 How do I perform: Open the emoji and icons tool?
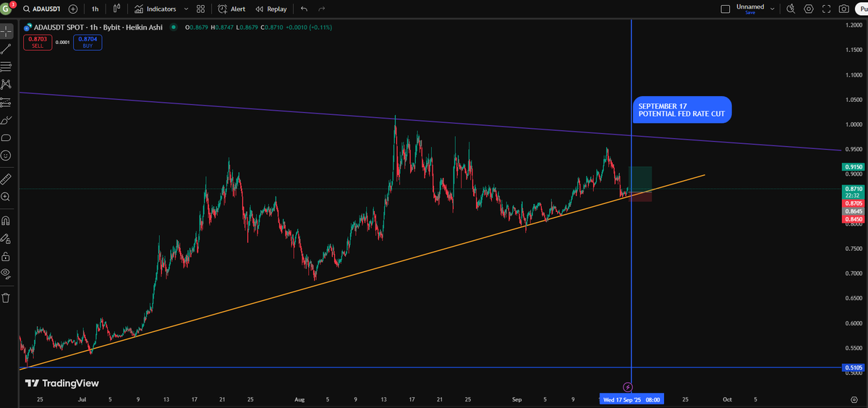point(7,155)
